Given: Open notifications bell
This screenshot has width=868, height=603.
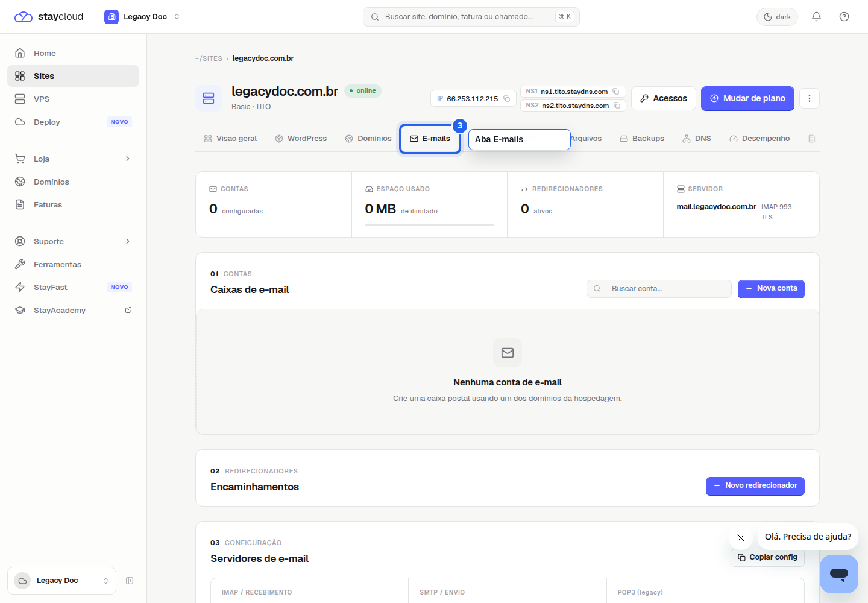Looking at the screenshot, I should (x=816, y=17).
